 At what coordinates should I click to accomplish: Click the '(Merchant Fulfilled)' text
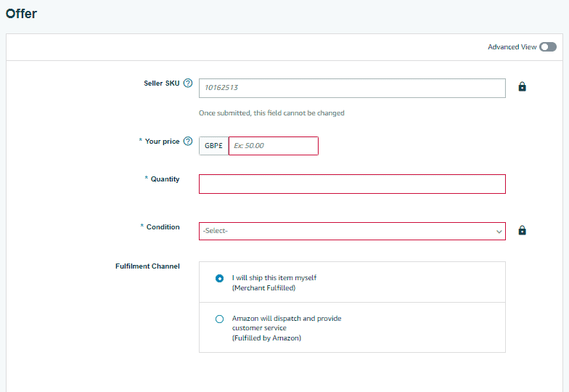point(264,287)
